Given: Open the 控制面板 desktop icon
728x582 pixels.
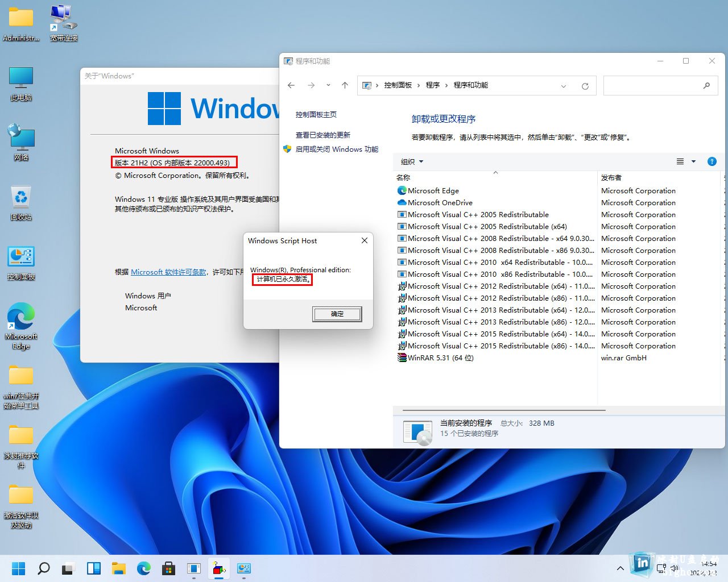Looking at the screenshot, I should [x=21, y=263].
